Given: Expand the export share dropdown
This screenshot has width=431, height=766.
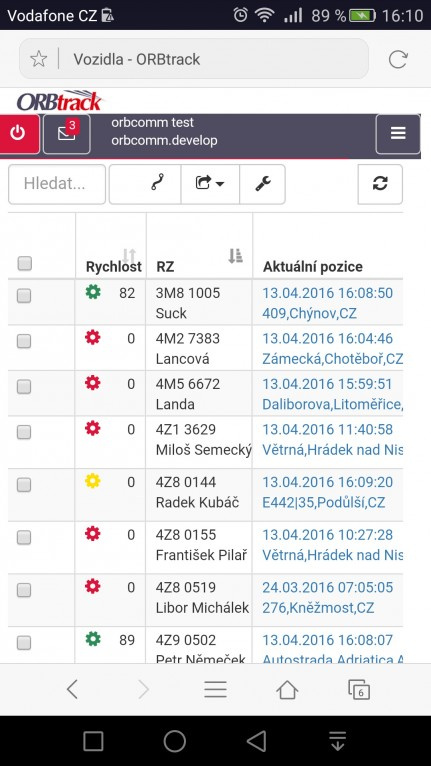Looking at the screenshot, I should tap(210, 184).
